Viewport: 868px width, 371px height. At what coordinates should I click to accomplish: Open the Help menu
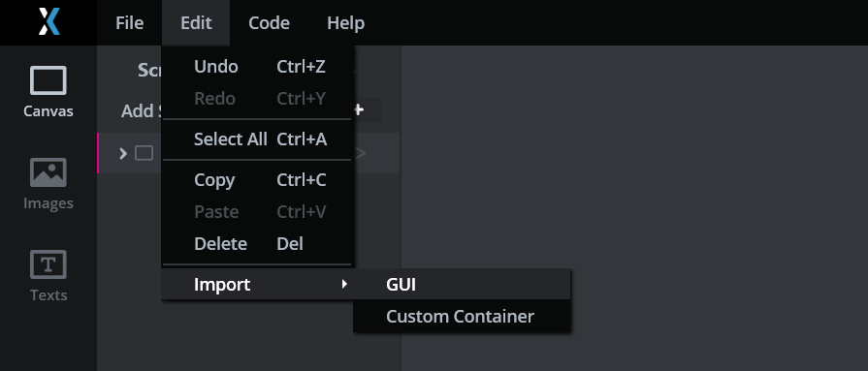pyautogui.click(x=345, y=22)
